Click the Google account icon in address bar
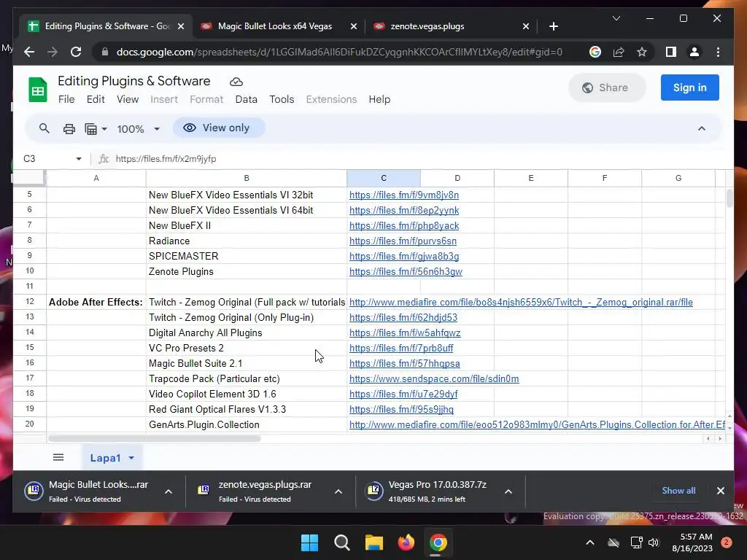Viewport: 747px width, 560px height. (x=595, y=52)
